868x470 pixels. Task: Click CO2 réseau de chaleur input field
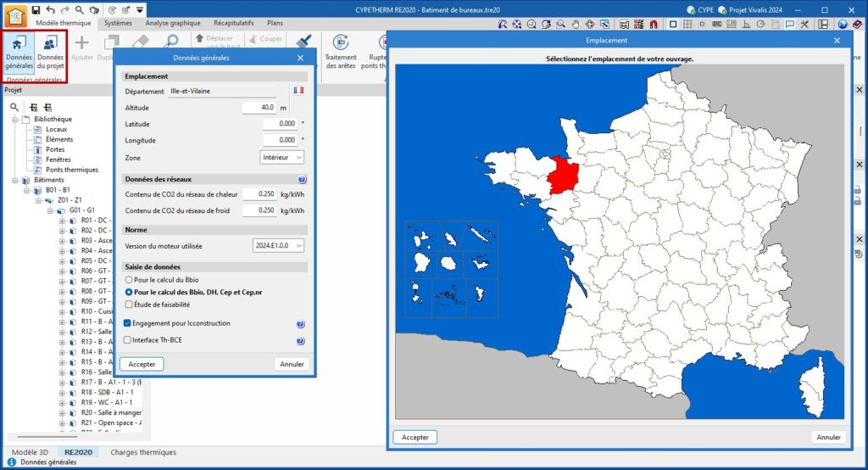coord(259,194)
